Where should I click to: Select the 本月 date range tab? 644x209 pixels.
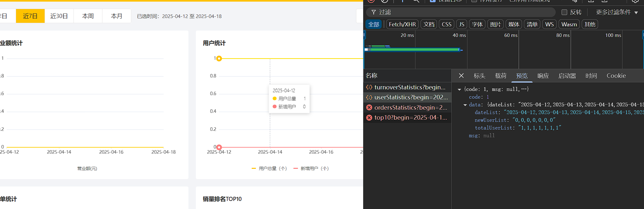point(117,16)
